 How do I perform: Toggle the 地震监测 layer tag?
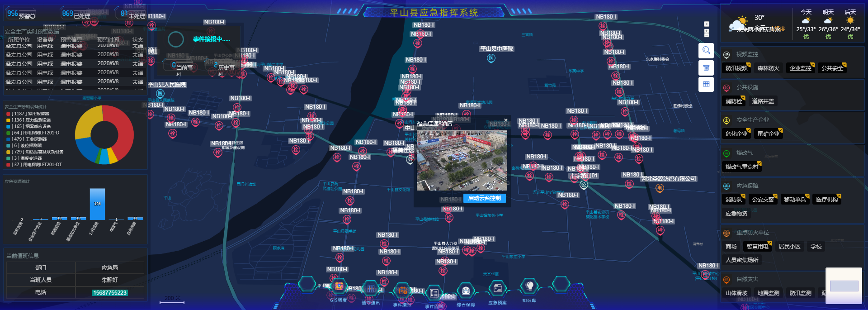pyautogui.click(x=768, y=293)
